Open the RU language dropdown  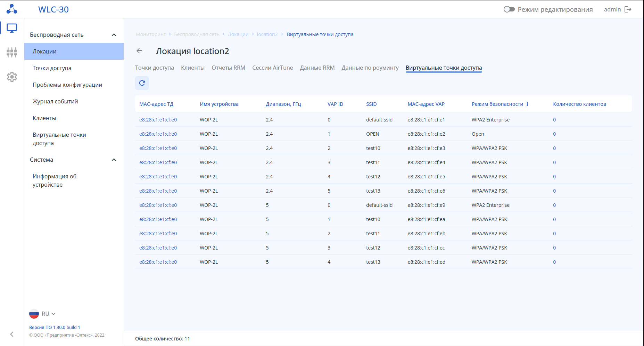(x=46, y=314)
